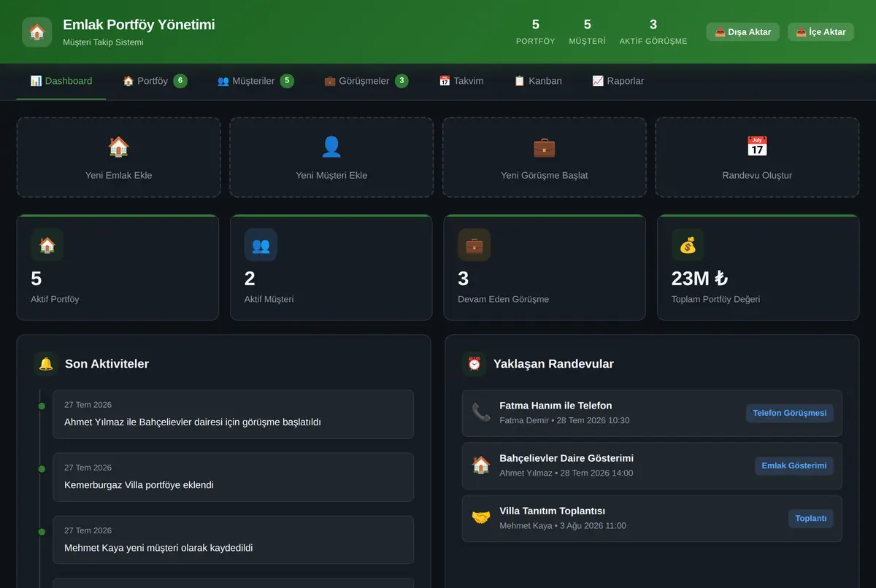Open the Dashboard tab
The height and width of the screenshot is (588, 876).
[61, 81]
